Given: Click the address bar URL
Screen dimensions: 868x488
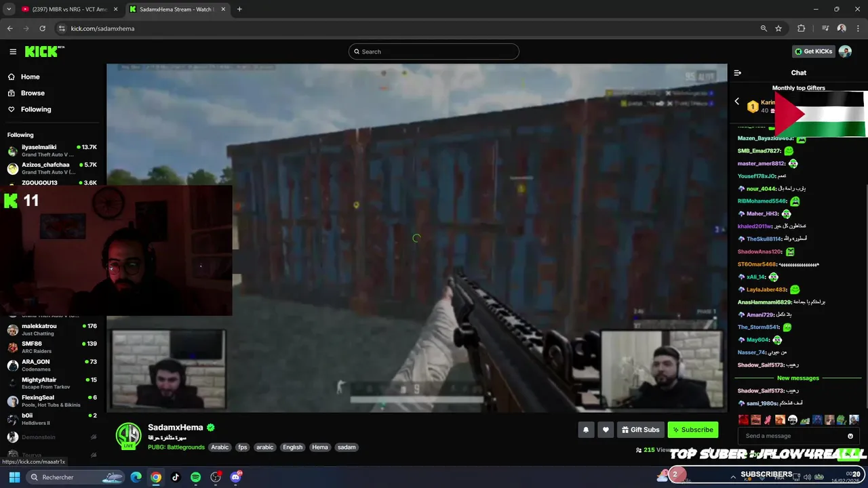Looking at the screenshot, I should [103, 28].
